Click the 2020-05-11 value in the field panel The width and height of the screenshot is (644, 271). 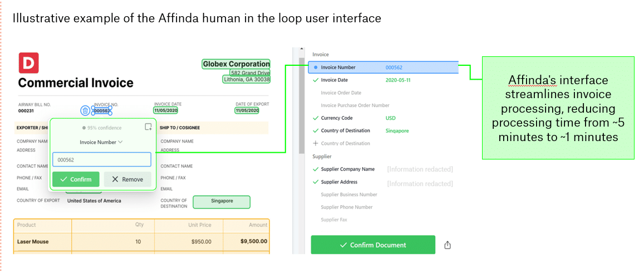(x=398, y=80)
